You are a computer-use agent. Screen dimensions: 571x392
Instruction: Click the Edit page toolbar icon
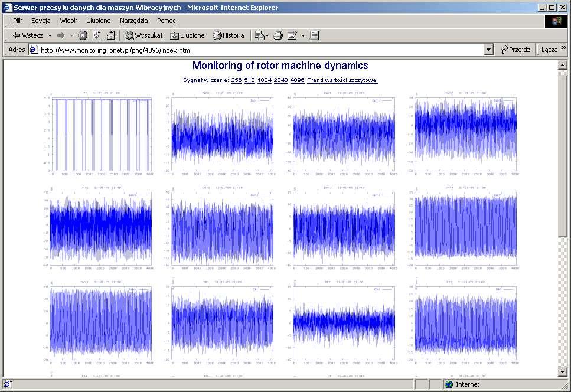pos(292,35)
